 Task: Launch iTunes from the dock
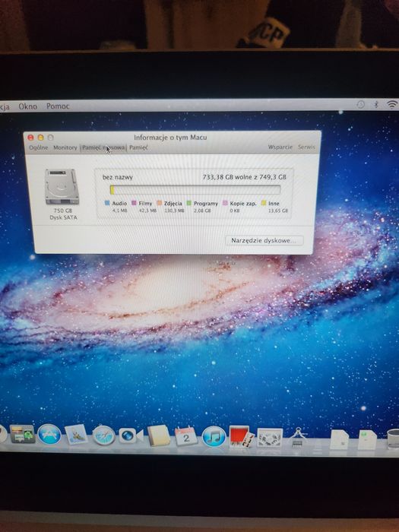click(214, 436)
